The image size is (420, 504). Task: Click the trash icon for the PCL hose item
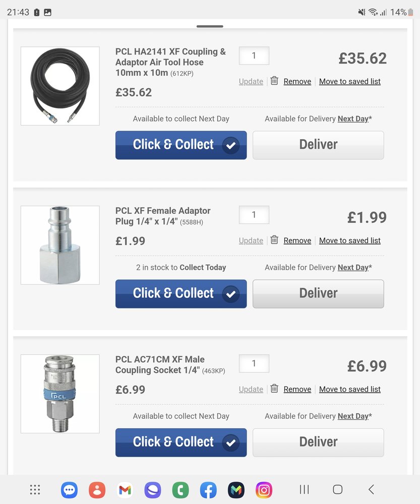(x=274, y=81)
